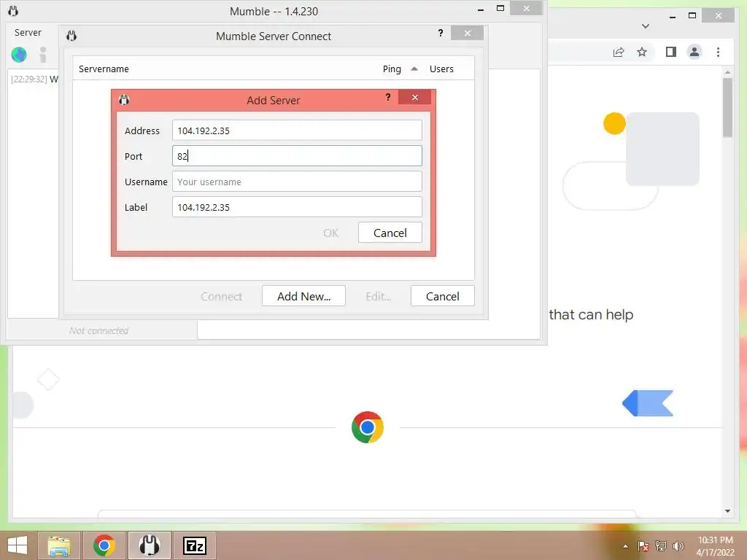Cancel the Mumble Server Connect dialog
The height and width of the screenshot is (560, 747).
(x=442, y=296)
